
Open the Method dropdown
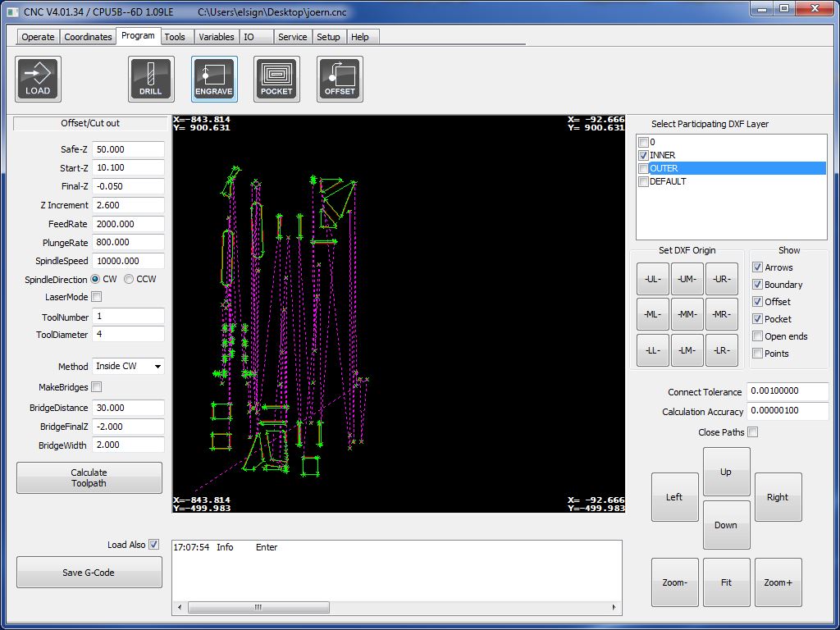click(128, 367)
